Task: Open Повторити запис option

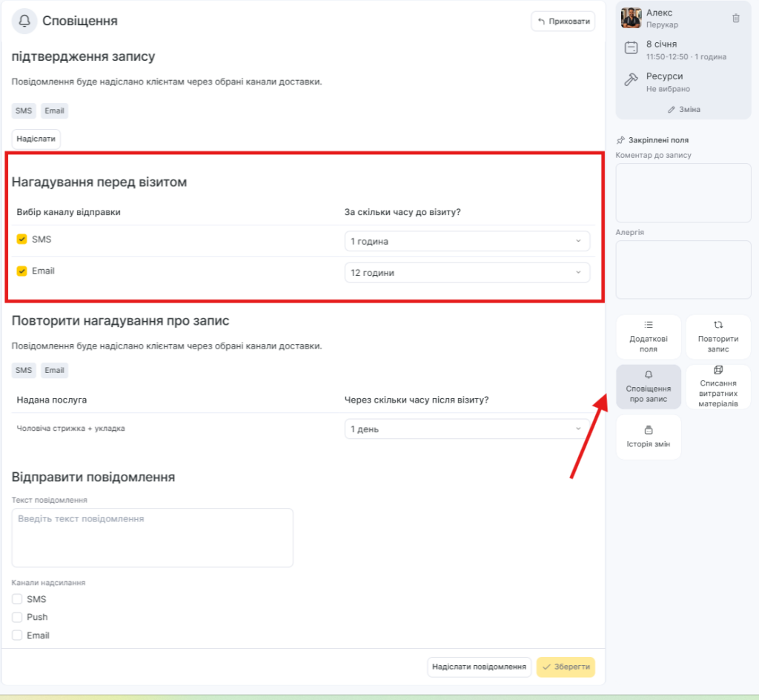Action: pos(717,337)
